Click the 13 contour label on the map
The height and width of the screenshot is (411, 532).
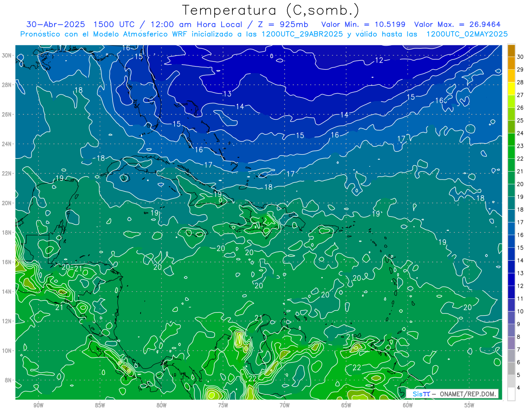(227, 94)
